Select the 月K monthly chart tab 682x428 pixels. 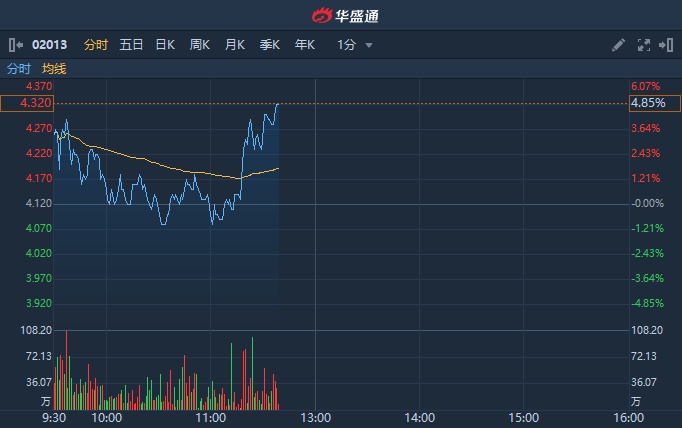pyautogui.click(x=235, y=45)
